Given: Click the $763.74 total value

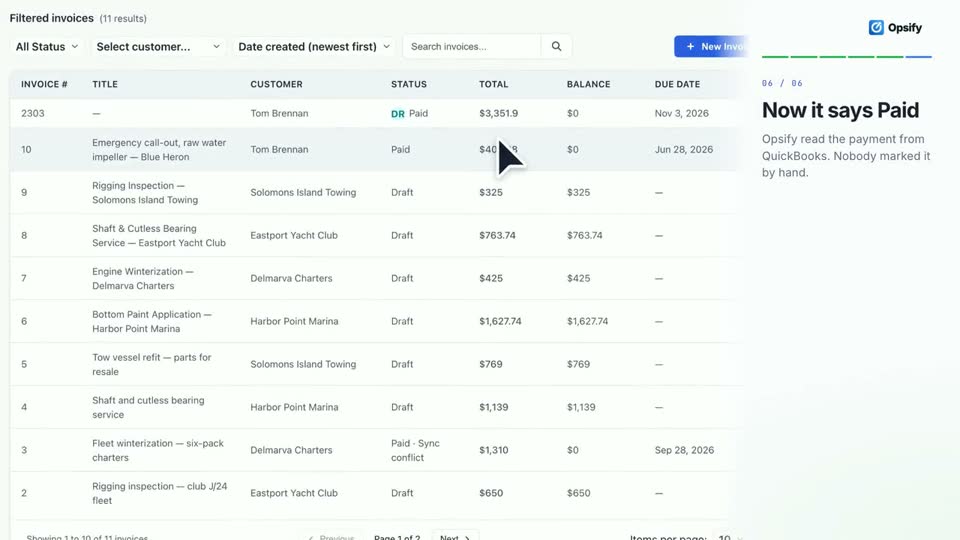Looking at the screenshot, I should (497, 235).
